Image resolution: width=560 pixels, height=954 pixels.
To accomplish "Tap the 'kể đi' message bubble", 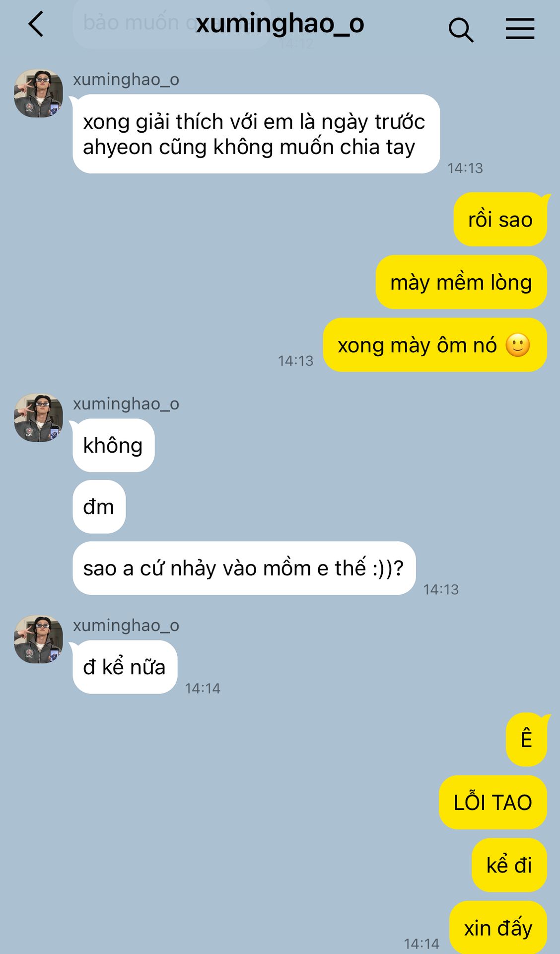I will [x=509, y=865].
